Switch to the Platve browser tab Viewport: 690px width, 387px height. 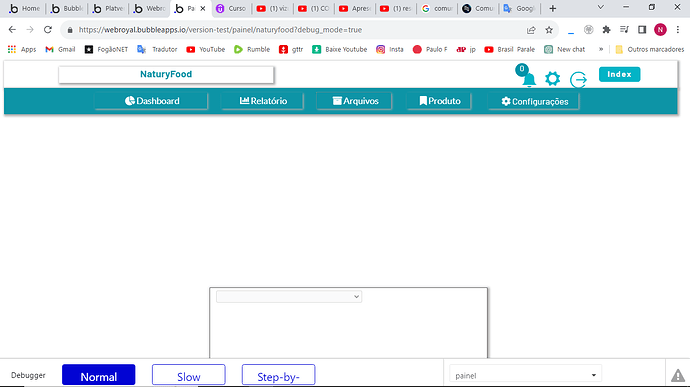pos(108,8)
